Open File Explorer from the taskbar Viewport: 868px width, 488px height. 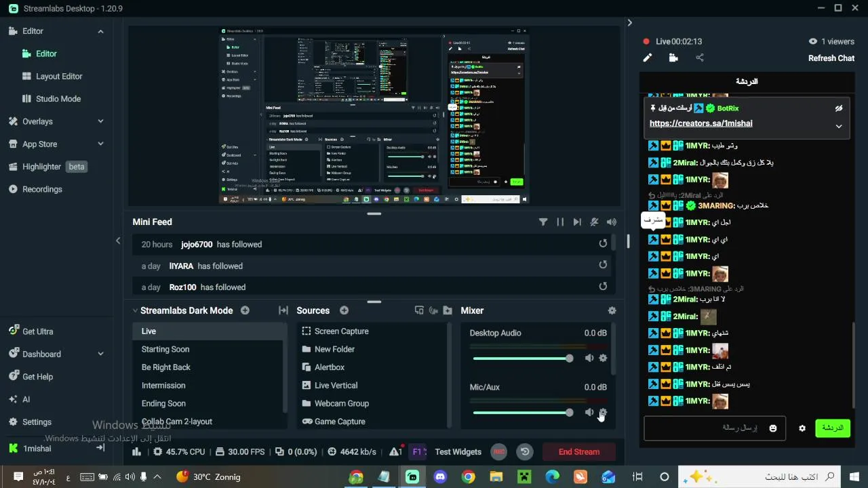click(x=496, y=476)
